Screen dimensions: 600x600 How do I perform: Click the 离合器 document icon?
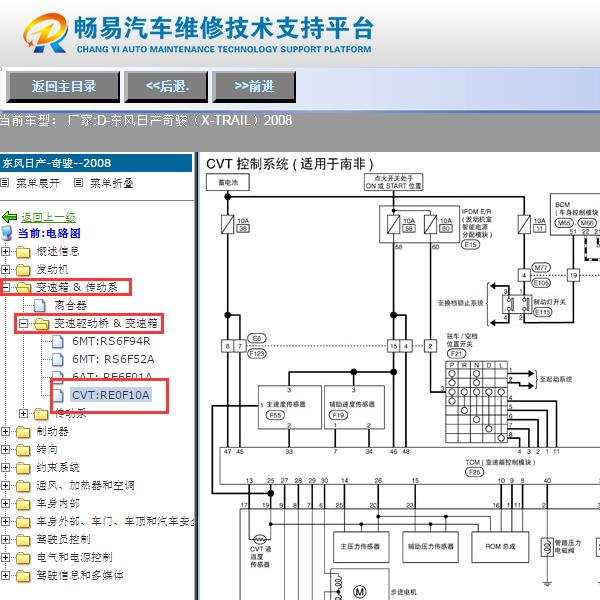[x=39, y=305]
